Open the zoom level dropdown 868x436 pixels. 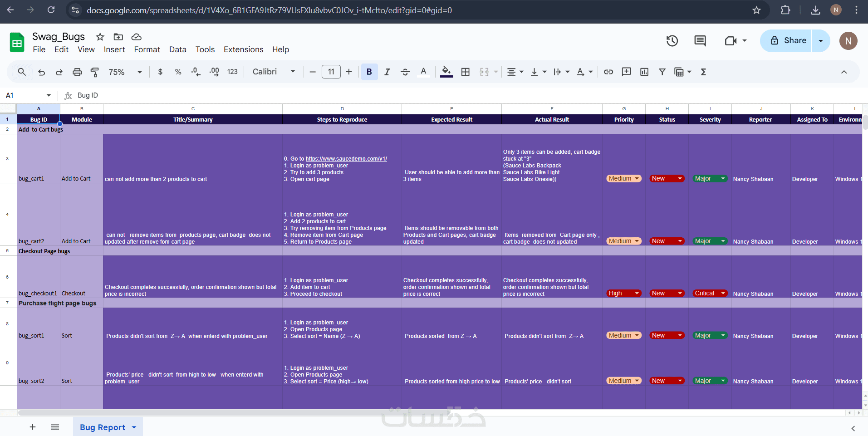pyautogui.click(x=125, y=72)
